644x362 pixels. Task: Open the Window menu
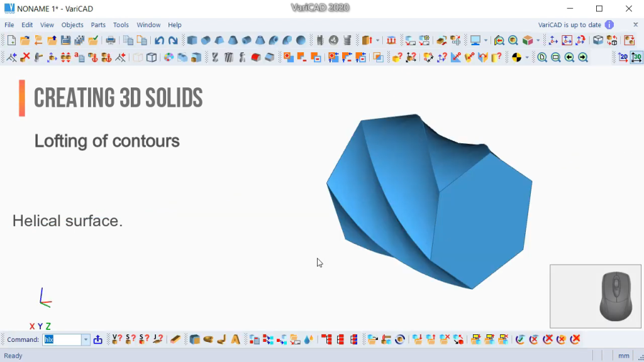pyautogui.click(x=148, y=25)
